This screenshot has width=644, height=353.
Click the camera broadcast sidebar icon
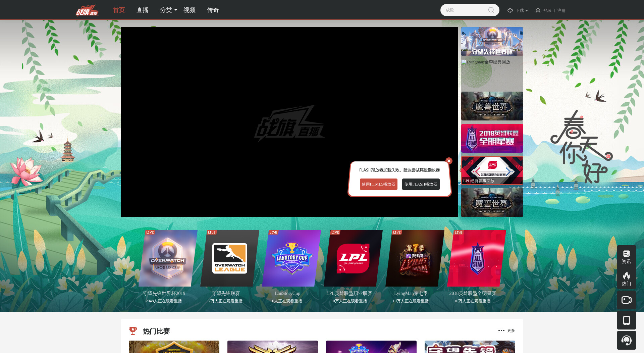[627, 300]
